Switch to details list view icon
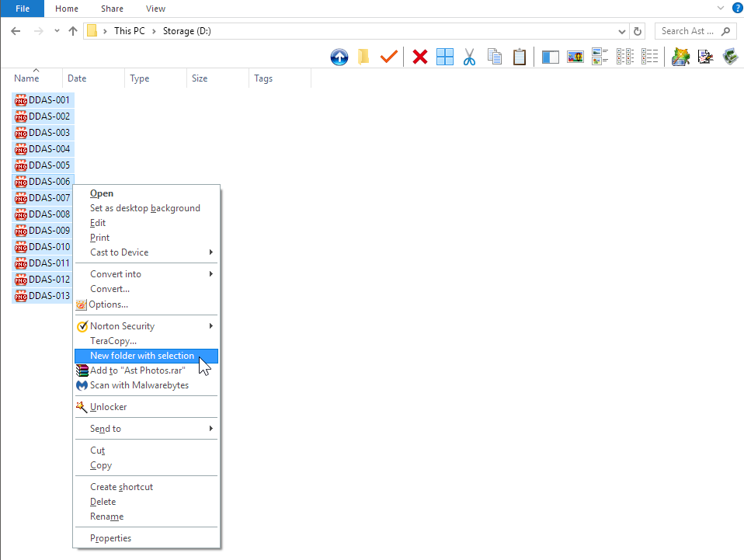This screenshot has height=560, width=744. 650,57
